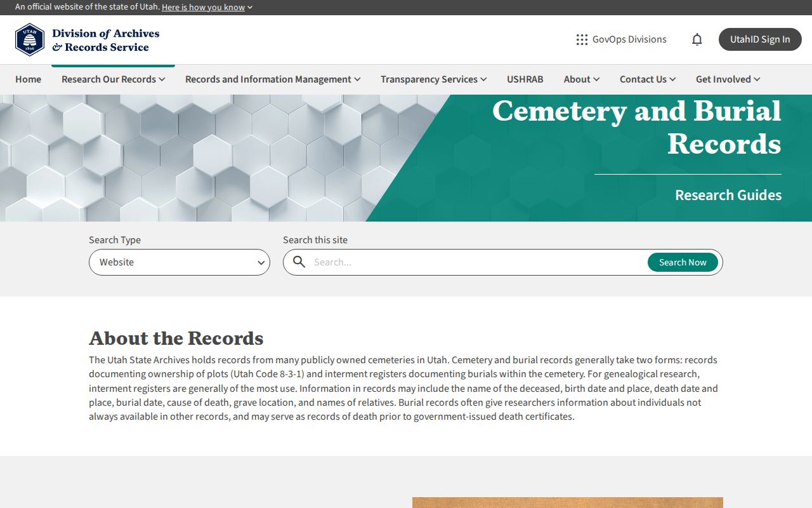This screenshot has width=812, height=508.
Task: Click the Research Guides banner text
Action: 728,195
